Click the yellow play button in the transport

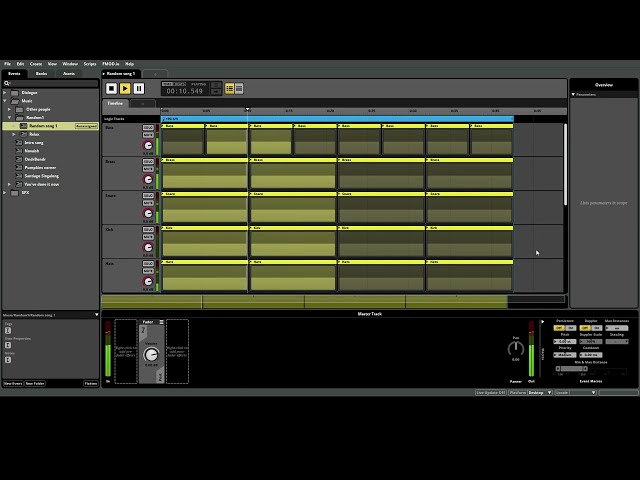(125, 88)
